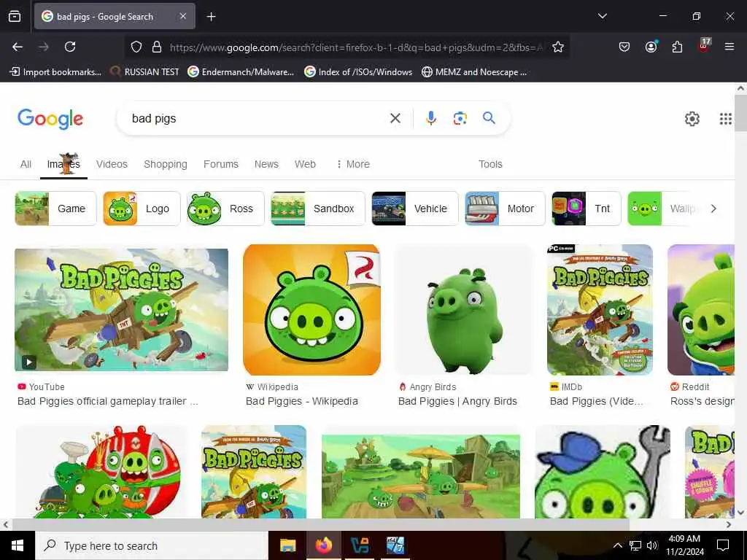The height and width of the screenshot is (560, 747).
Task: Open the Angry Birds green pig image
Action: (x=463, y=309)
